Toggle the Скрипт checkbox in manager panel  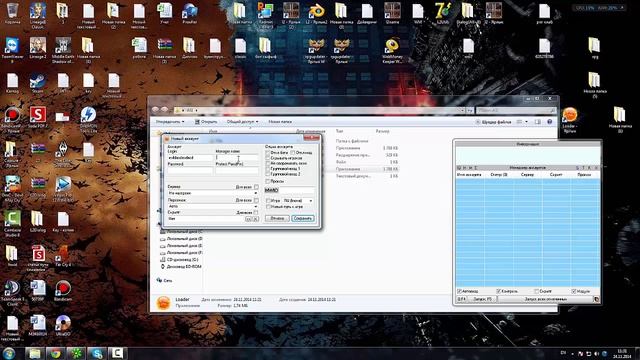tap(536, 291)
